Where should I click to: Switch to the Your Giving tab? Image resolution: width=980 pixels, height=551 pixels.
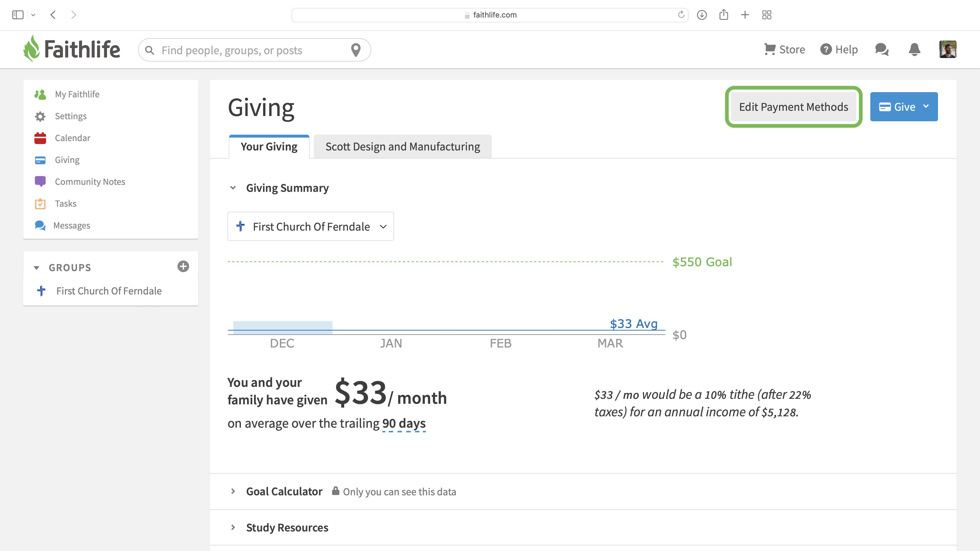269,147
